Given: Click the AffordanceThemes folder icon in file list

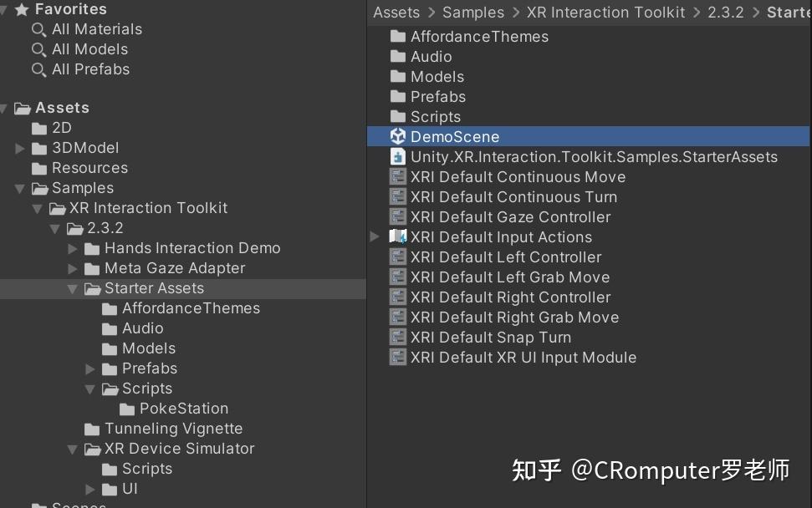Looking at the screenshot, I should (398, 36).
